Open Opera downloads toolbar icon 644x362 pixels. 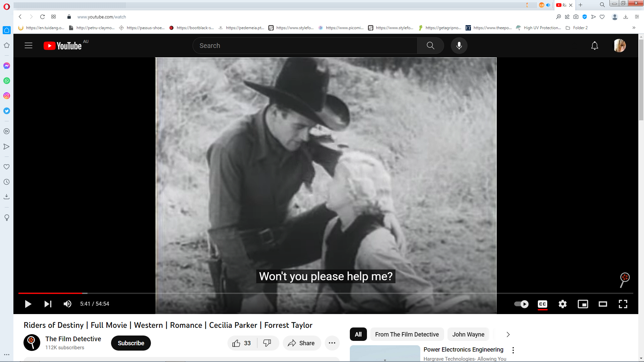point(626,17)
